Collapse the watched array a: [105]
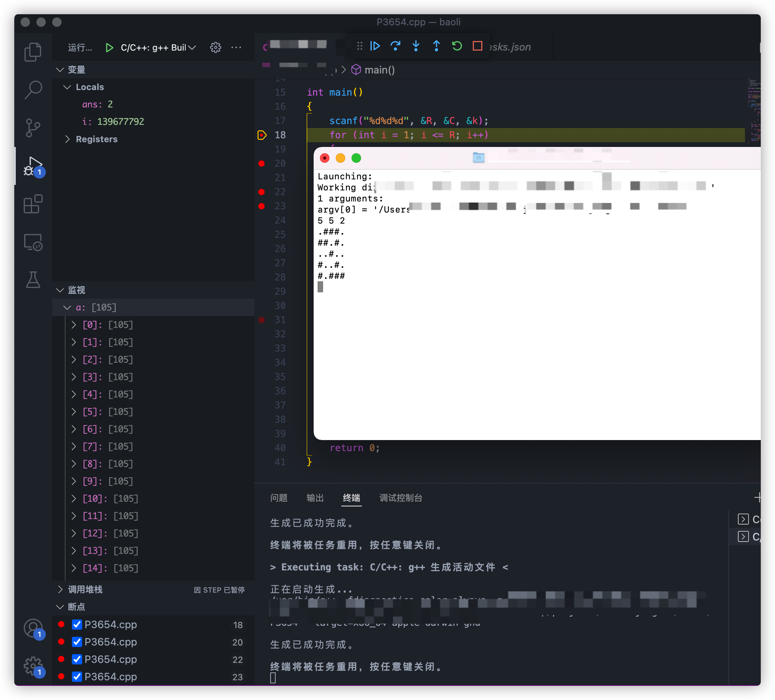The image size is (775, 700). (67, 308)
